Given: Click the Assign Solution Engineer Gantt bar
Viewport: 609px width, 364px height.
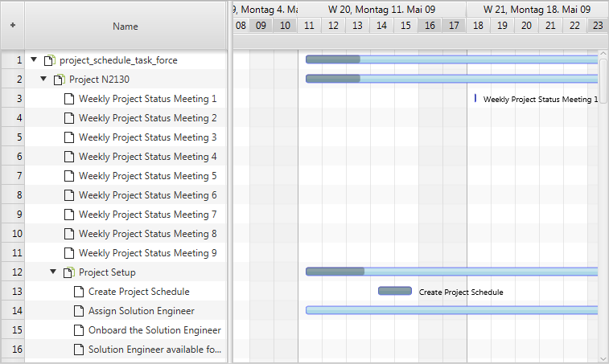Looking at the screenshot, I should tap(451, 310).
